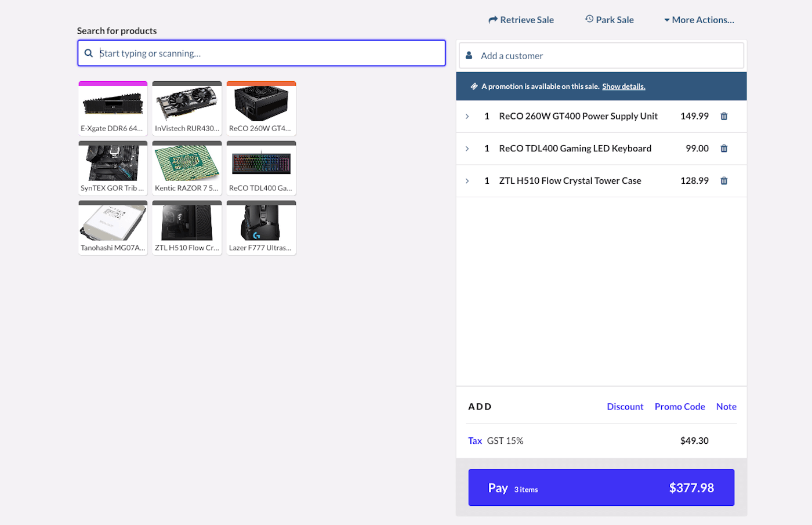Click the Park Sale clock icon
Screen dimensions: 812x525
coord(589,19)
